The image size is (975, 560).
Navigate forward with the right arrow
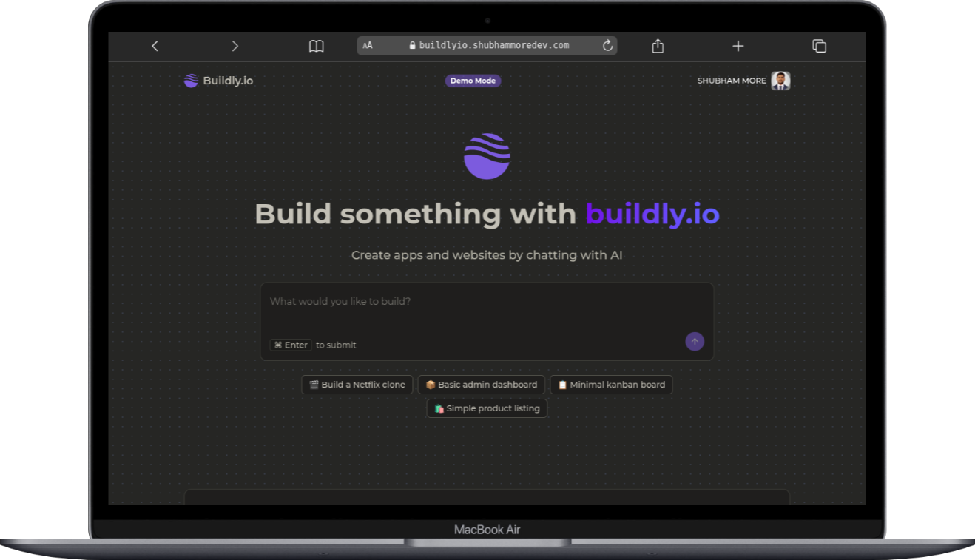click(235, 45)
